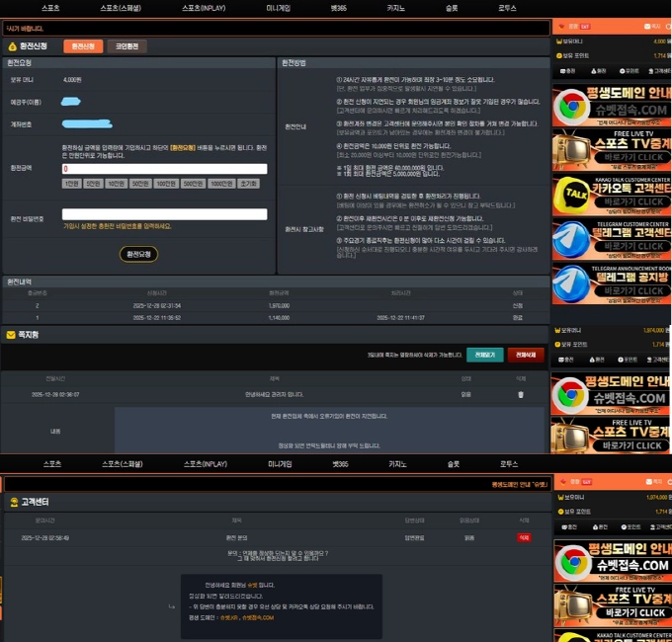
Task: Reset amount with the 초기화 button
Action: pos(248,184)
